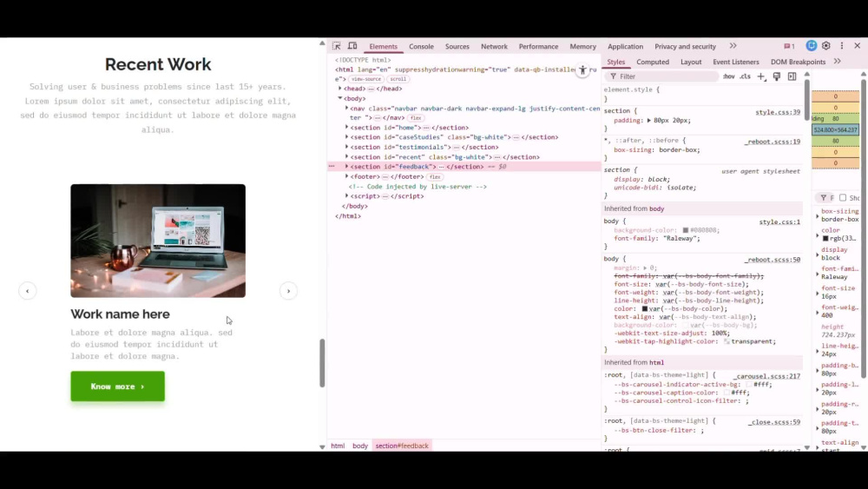
Task: Toggle the :hov element state panel
Action: coord(728,76)
